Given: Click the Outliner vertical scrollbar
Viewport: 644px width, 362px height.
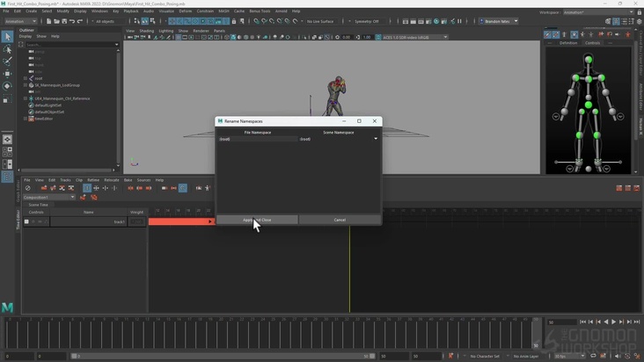Looking at the screenshot, I should (118, 107).
